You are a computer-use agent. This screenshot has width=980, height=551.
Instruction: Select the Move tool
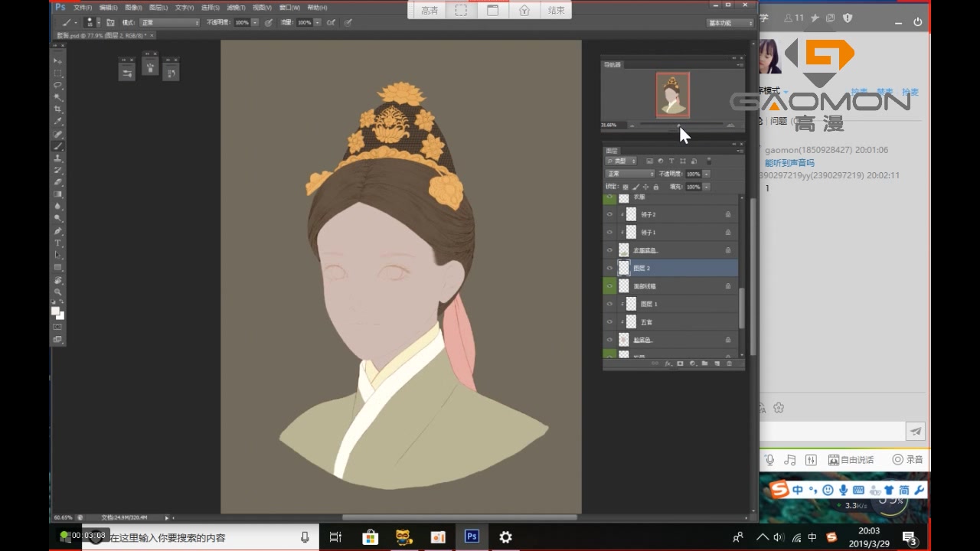click(57, 61)
